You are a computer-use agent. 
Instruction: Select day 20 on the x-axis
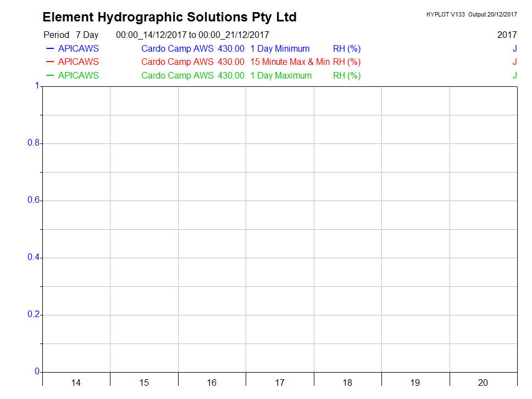pyautogui.click(x=483, y=383)
